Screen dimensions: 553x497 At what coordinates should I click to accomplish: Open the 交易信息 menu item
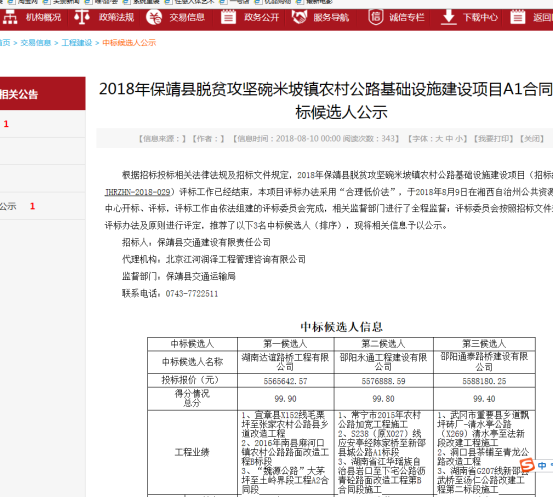pyautogui.click(x=187, y=17)
